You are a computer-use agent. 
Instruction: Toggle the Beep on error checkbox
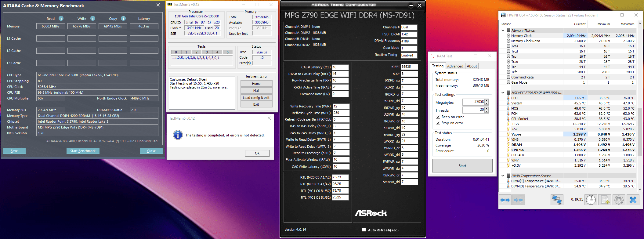pos(438,117)
